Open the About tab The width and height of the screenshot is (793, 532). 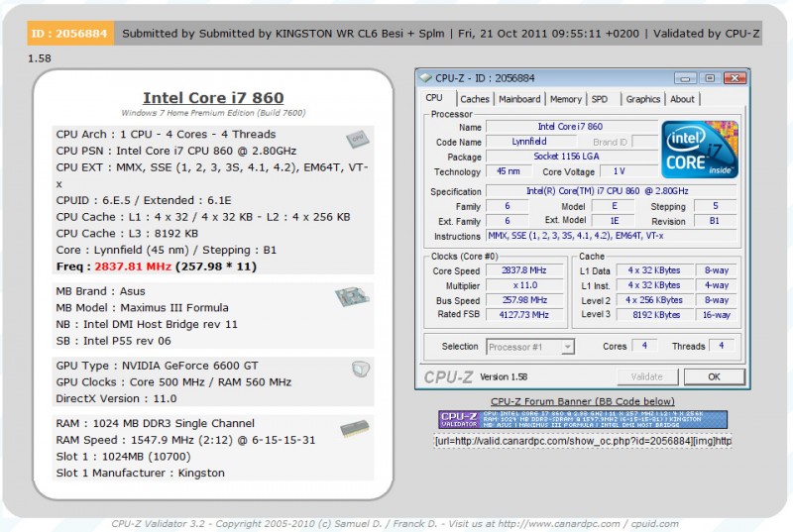(x=682, y=99)
